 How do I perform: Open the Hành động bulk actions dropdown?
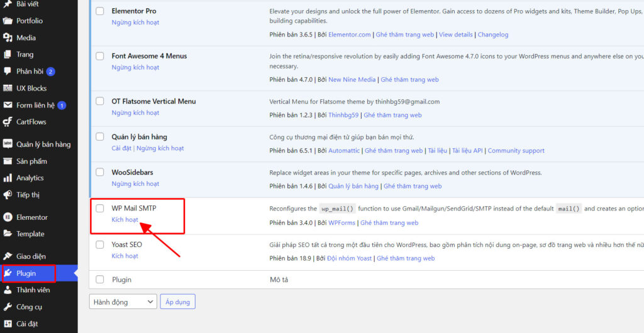(123, 302)
